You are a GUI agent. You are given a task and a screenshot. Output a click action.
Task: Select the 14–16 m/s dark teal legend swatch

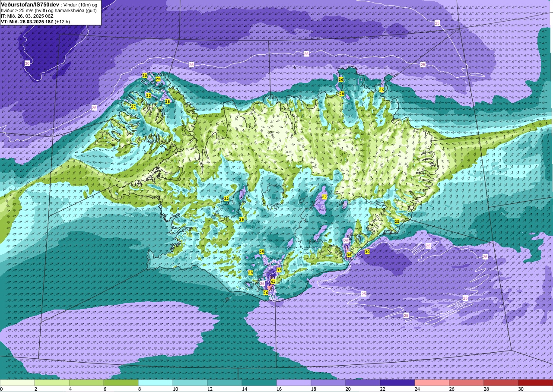tap(259, 383)
